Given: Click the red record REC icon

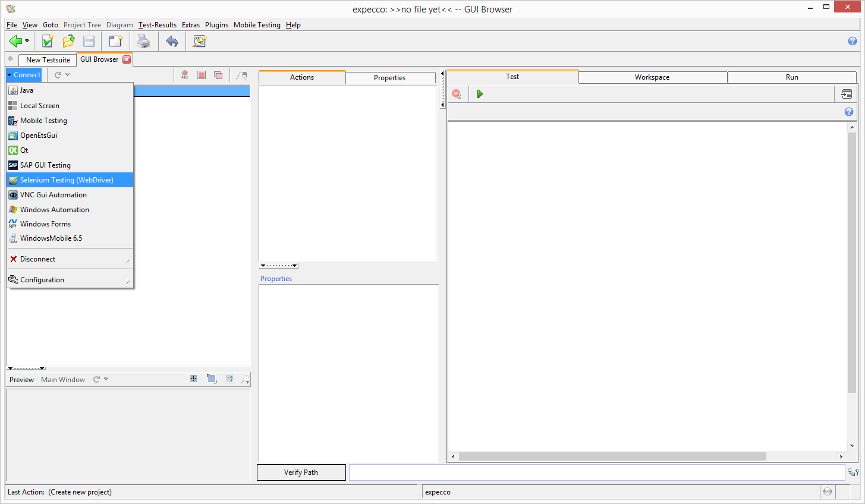Looking at the screenshot, I should pos(185,75).
